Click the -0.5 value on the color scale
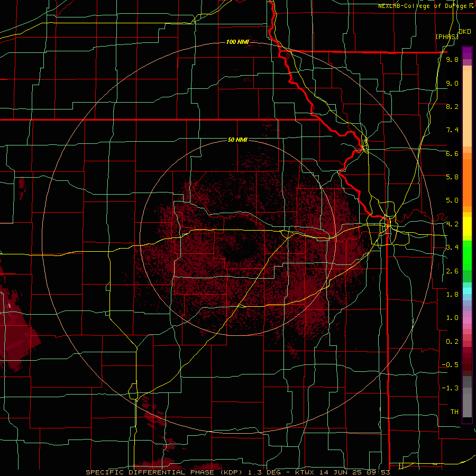Image resolution: width=476 pixels, height=476 pixels. click(x=451, y=365)
